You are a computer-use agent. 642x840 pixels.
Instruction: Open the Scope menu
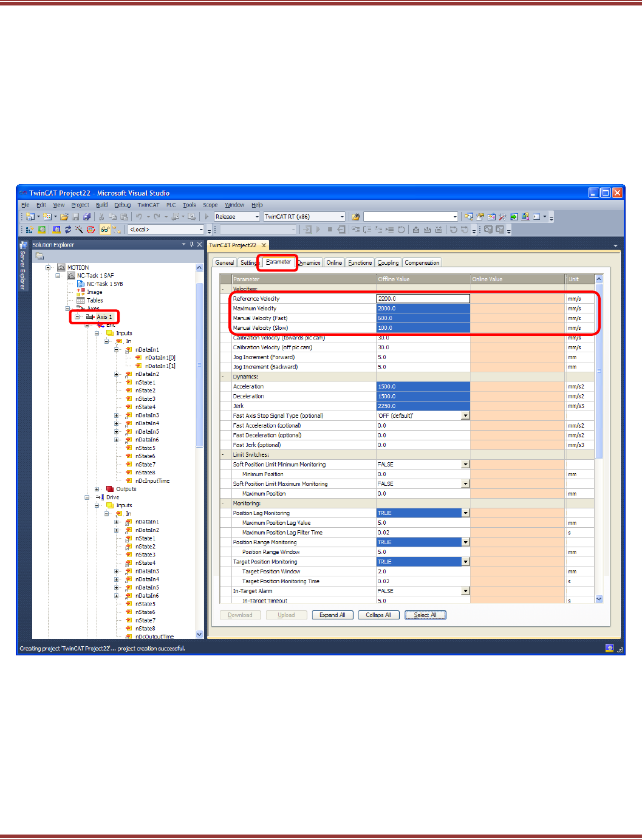210,205
